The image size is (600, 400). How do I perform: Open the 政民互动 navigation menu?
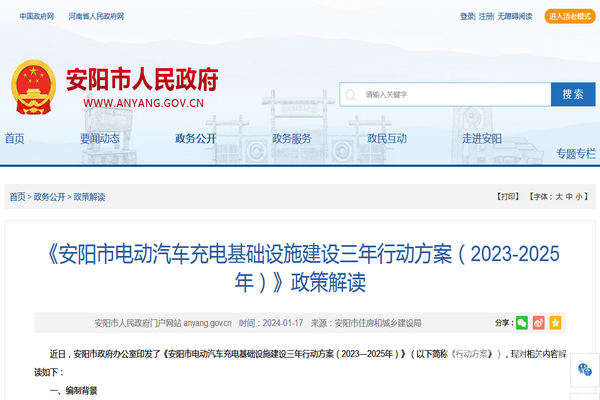coord(387,139)
